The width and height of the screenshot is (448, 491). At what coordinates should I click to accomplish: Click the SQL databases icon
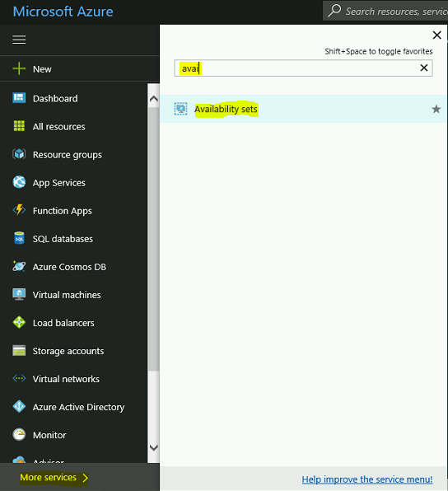coord(19,238)
